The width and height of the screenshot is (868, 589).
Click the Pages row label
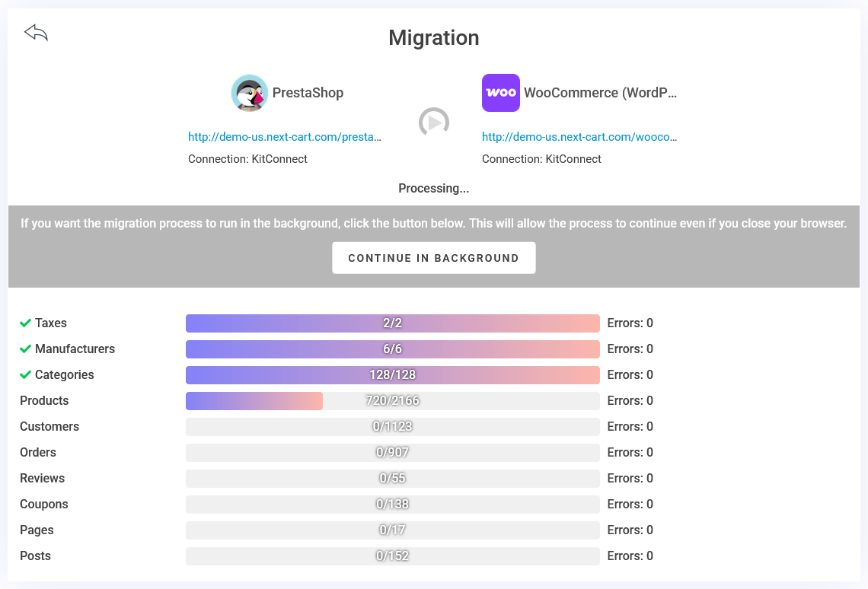[37, 530]
